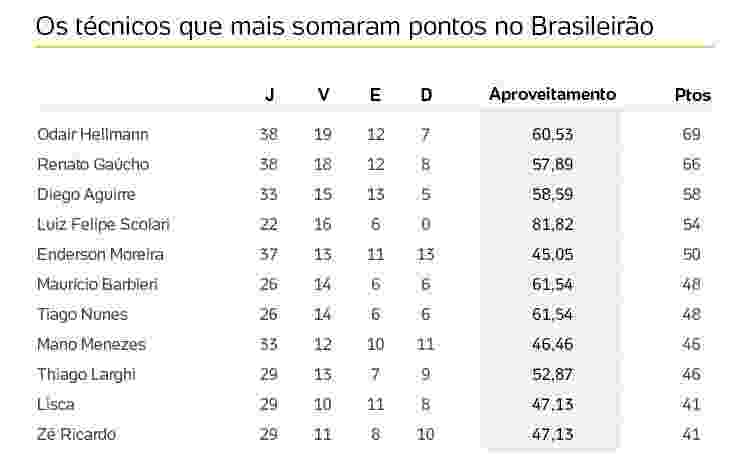Image resolution: width=750 pixels, height=470 pixels.
Task: Select the Enderson Moreira name
Action: 100,254
